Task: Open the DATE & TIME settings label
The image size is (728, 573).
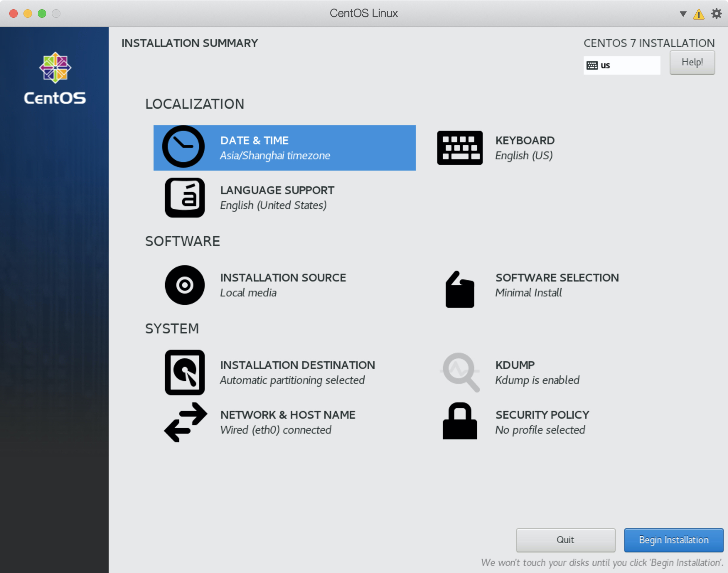Action: (x=254, y=140)
